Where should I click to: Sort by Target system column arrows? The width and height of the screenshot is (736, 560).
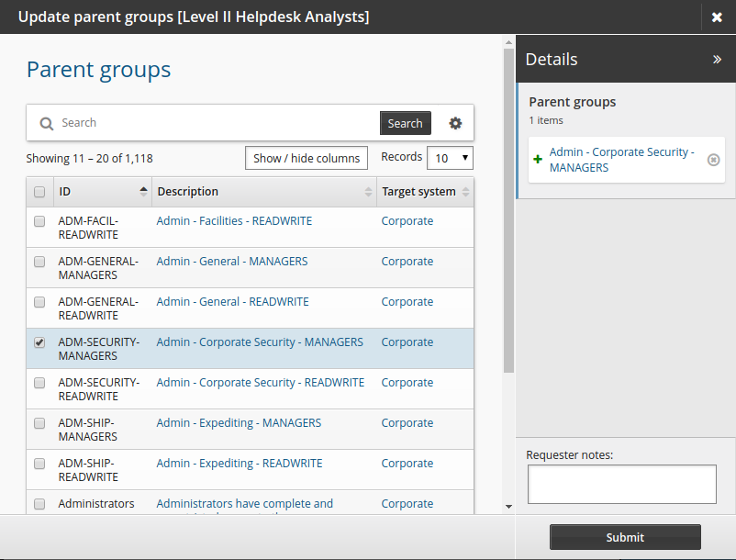(x=466, y=192)
